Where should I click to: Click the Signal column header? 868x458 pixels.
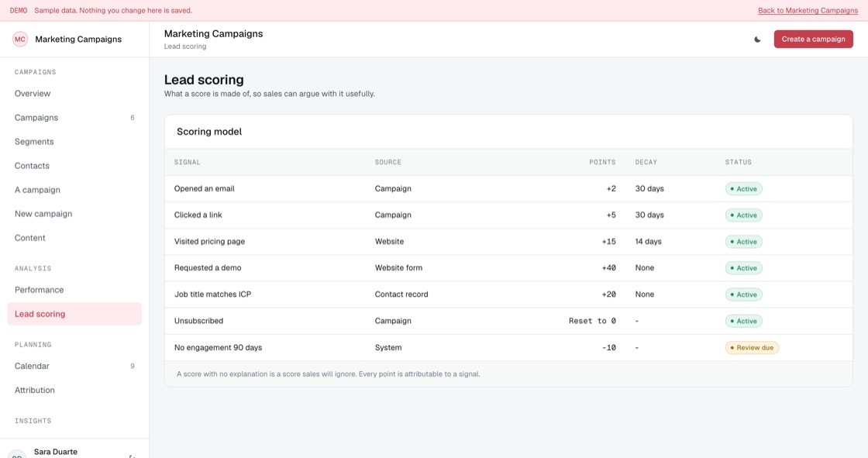[187, 162]
